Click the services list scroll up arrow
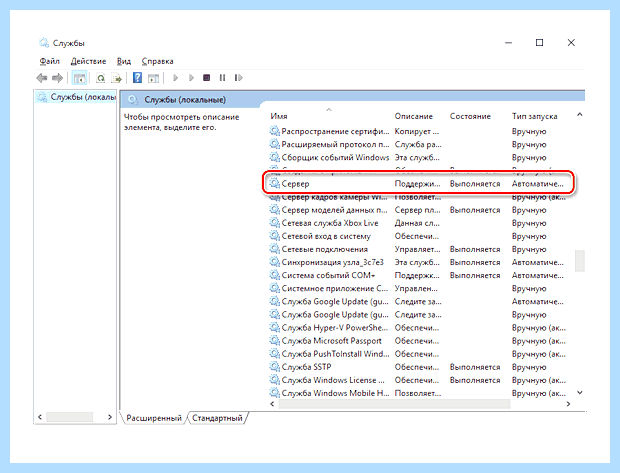This screenshot has height=473, width=620. (x=580, y=115)
